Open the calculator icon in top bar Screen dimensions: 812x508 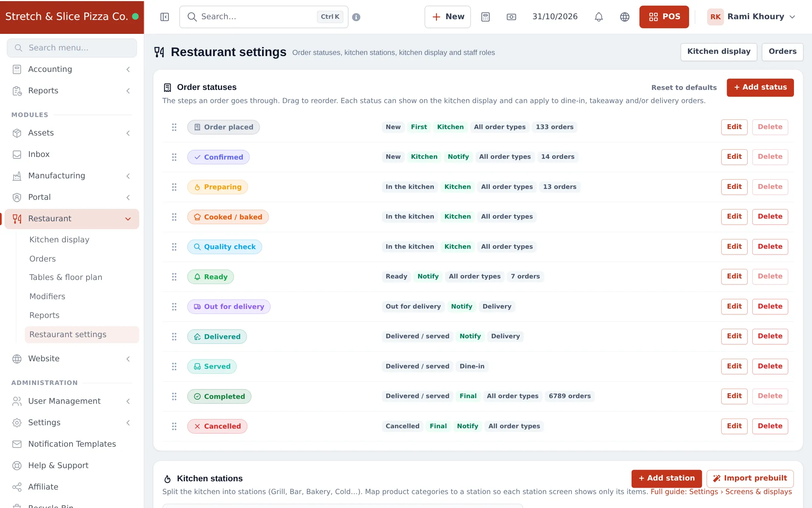click(485, 17)
